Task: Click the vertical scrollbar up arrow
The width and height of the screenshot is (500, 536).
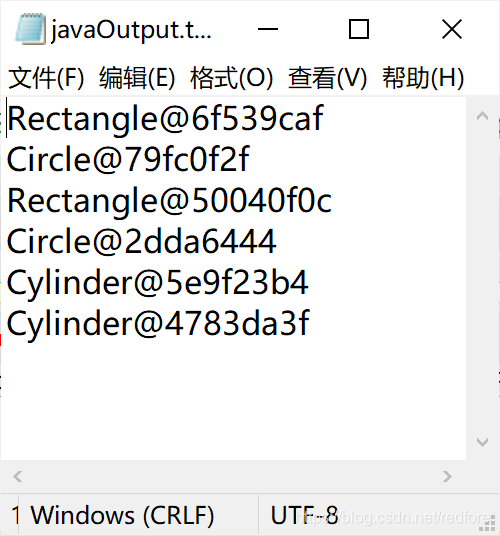Action: click(x=482, y=116)
